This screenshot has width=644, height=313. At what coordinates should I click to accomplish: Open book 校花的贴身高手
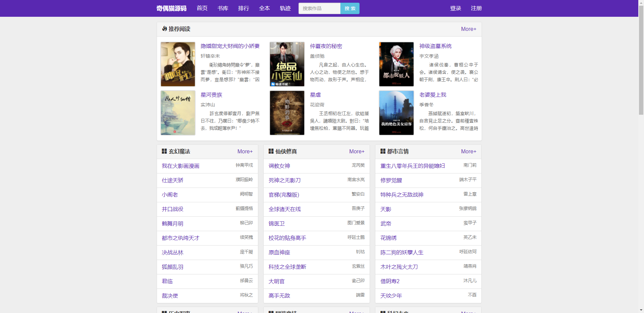(287, 238)
